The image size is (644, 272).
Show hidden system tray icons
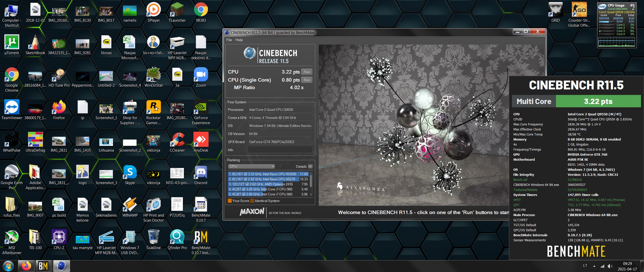594,266
